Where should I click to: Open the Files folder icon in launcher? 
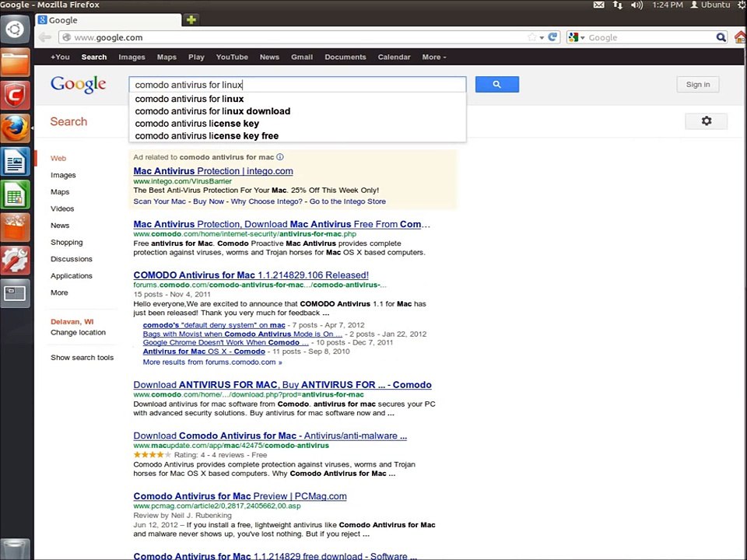(x=15, y=62)
